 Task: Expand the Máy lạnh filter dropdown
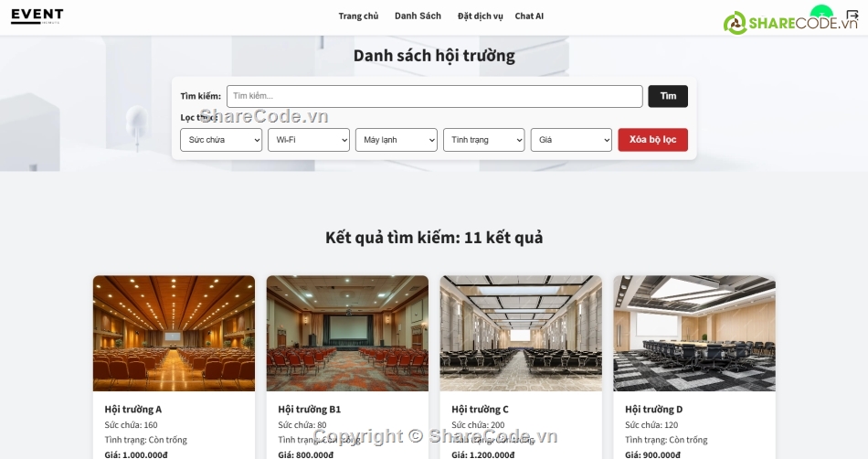click(x=397, y=140)
